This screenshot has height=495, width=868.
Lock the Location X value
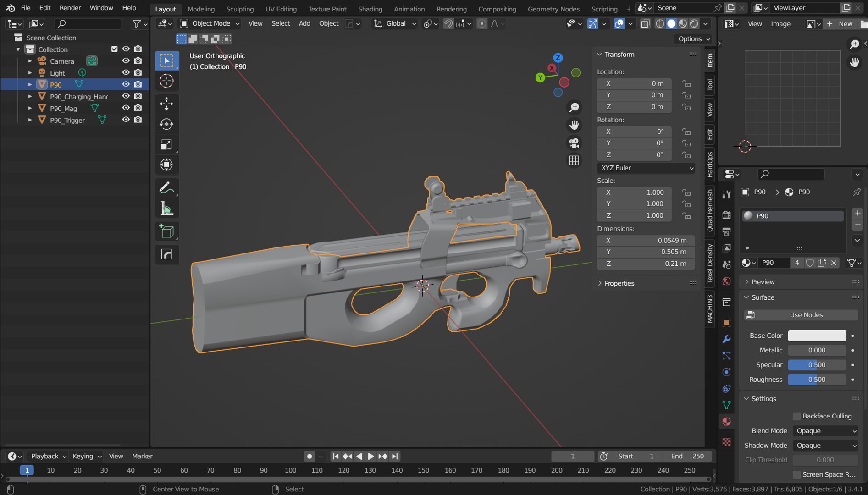(x=686, y=83)
